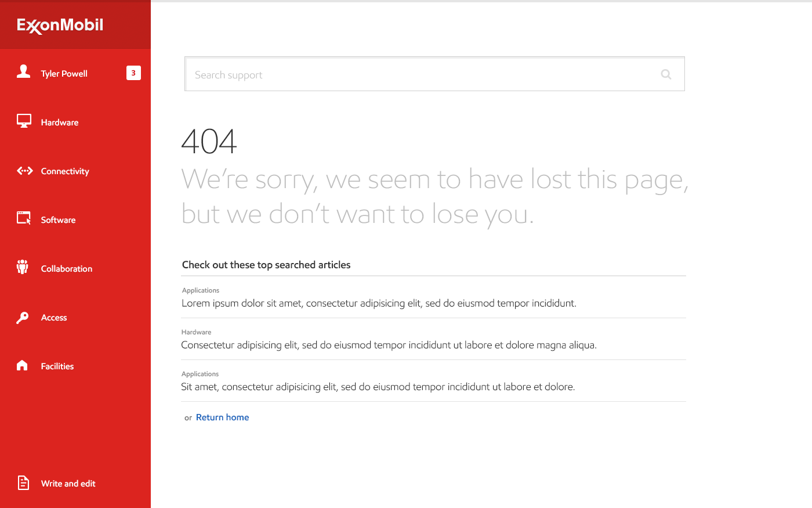Screen dimensions: 812x508
Task: Click the Return home link
Action: (222, 417)
